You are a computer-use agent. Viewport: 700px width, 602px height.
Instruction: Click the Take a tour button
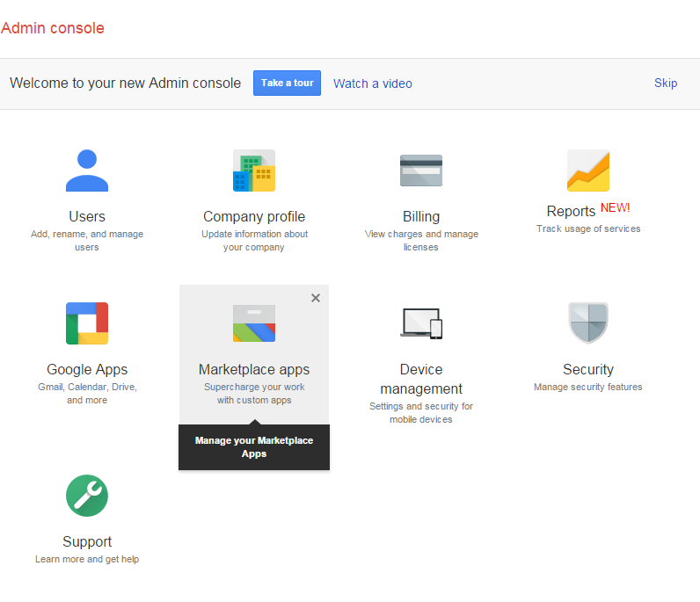point(287,83)
